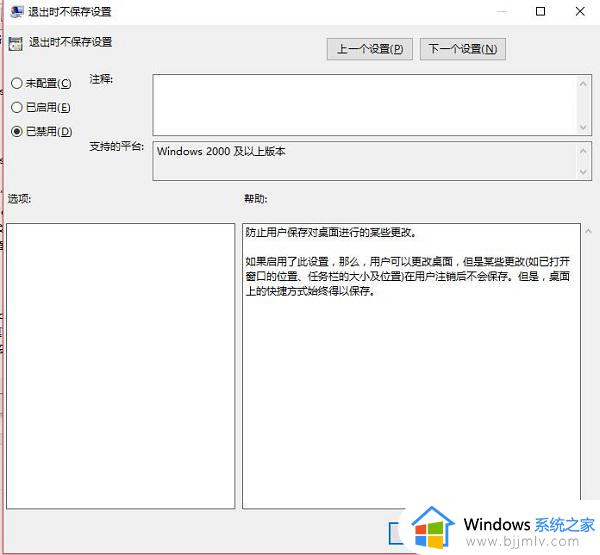Click the up arrow of the 帮助 scrollbar
The height and width of the screenshot is (555, 600).
pos(588,231)
